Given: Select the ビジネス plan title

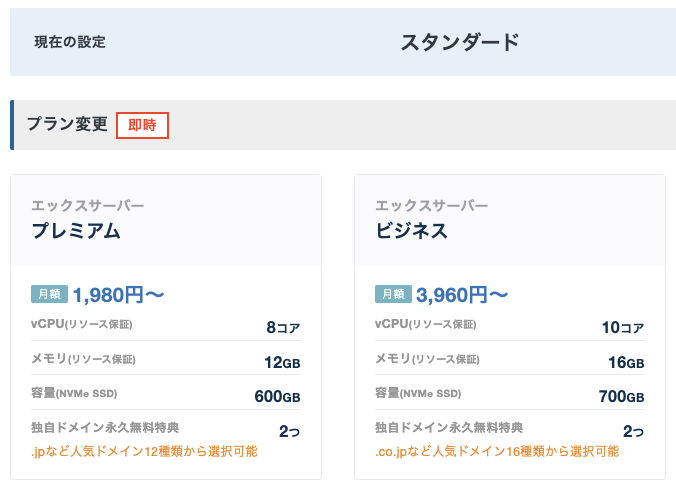Looking at the screenshot, I should pos(411,231).
